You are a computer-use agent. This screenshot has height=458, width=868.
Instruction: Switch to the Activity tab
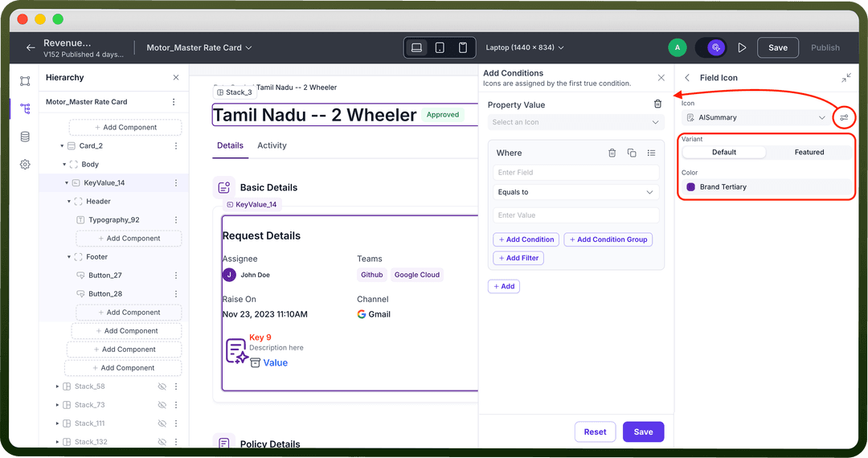[272, 145]
